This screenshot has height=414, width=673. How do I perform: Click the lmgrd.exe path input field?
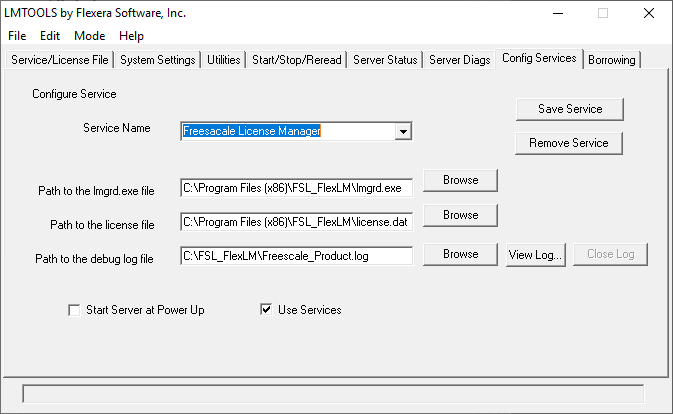pyautogui.click(x=297, y=188)
